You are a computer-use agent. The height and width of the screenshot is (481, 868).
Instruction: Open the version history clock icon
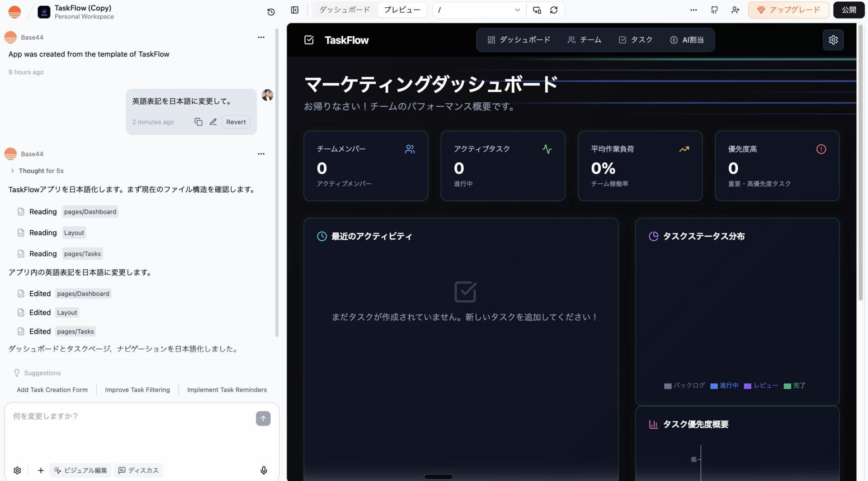coord(271,12)
